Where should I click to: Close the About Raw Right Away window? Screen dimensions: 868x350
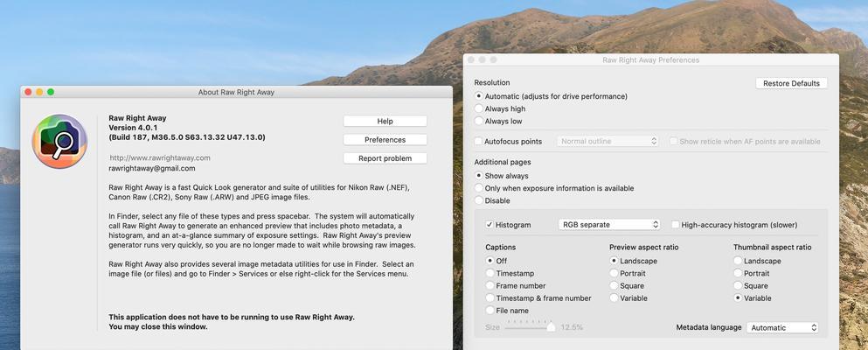pos(28,92)
